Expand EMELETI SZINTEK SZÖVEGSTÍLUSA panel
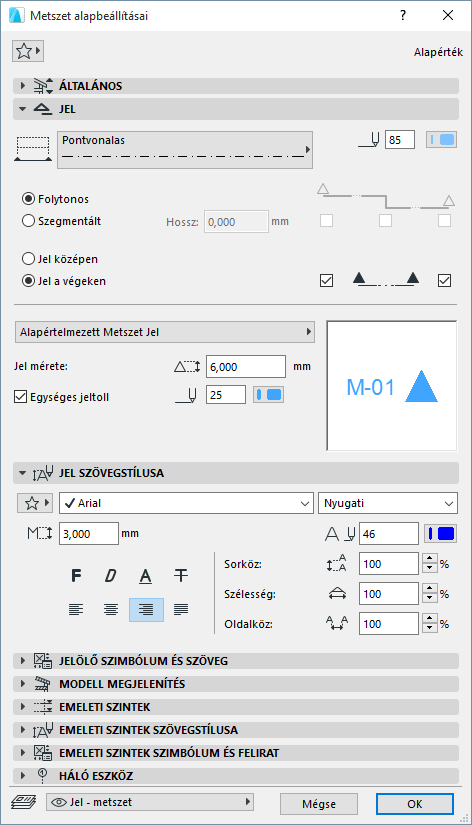Image resolution: width=472 pixels, height=825 pixels. (x=236, y=730)
